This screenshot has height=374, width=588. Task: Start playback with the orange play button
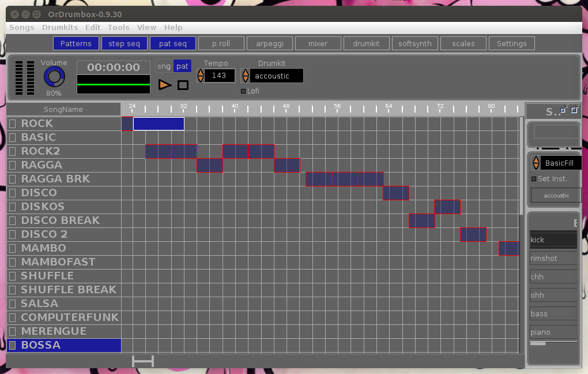(165, 85)
